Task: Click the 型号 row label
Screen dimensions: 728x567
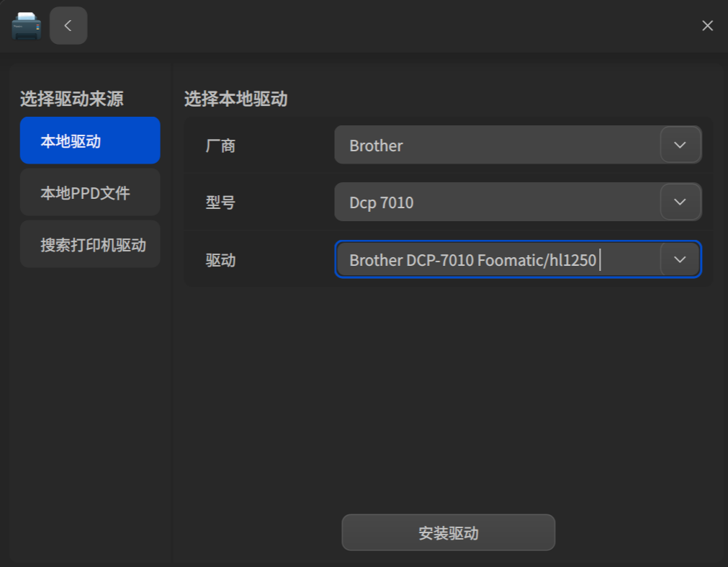Action: [220, 202]
